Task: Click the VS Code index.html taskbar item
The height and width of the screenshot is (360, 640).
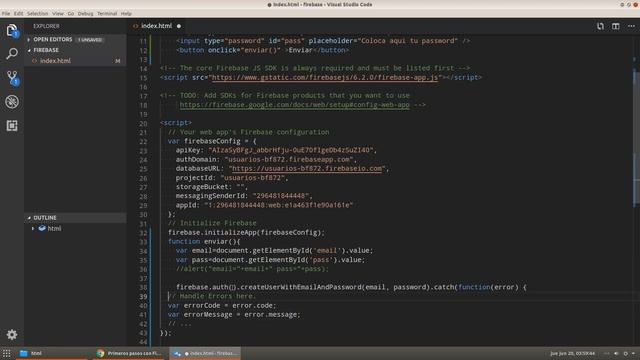Action: click(205, 353)
